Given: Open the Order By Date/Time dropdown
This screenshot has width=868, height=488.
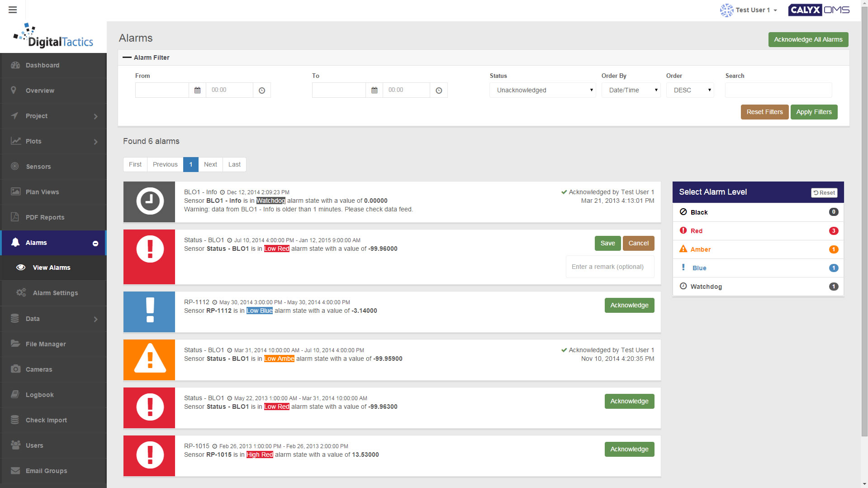Looking at the screenshot, I should [631, 90].
